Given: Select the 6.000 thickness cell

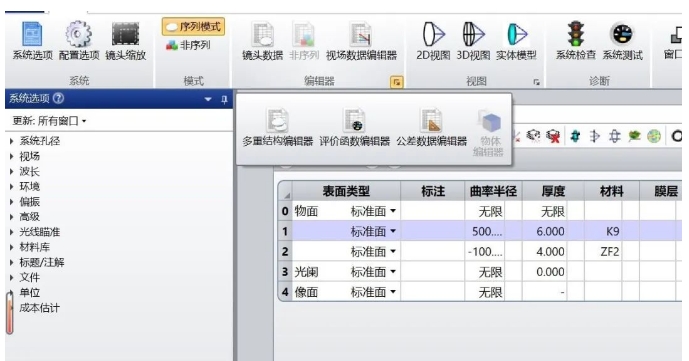Looking at the screenshot, I should tap(544, 231).
